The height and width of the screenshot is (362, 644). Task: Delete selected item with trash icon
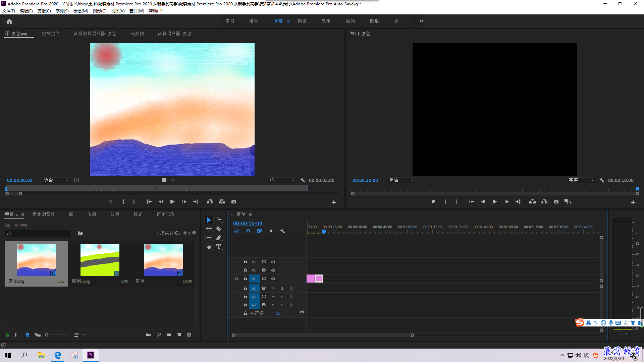point(189,335)
